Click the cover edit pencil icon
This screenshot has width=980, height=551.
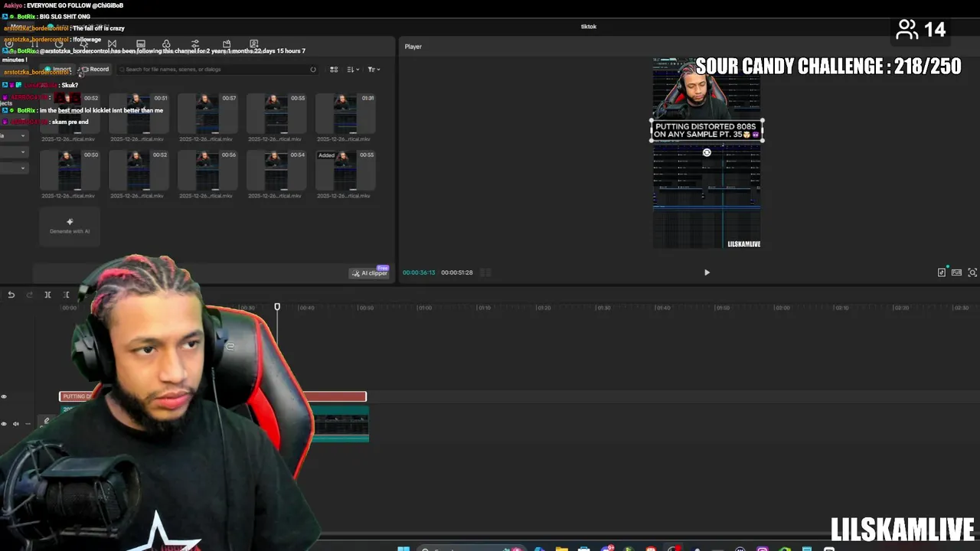tap(47, 421)
